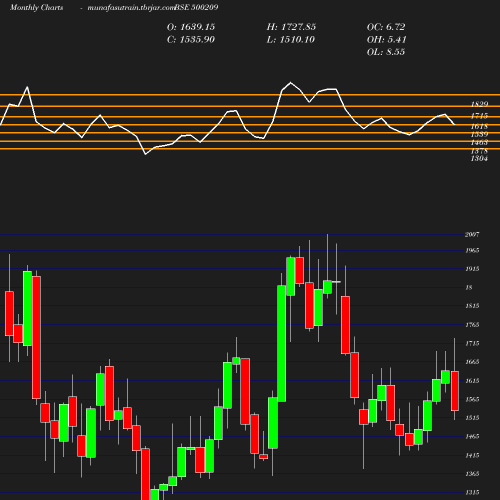This screenshot has height=500, width=500.
Task: Click the 1415 price label on candlestick axis
Action: (x=472, y=455)
